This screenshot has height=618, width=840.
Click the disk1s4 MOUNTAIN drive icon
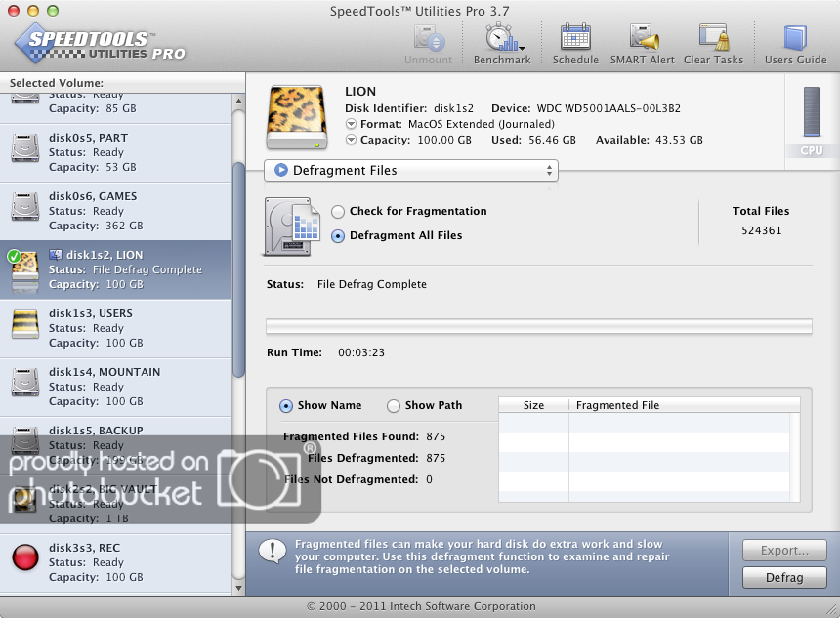(x=24, y=382)
